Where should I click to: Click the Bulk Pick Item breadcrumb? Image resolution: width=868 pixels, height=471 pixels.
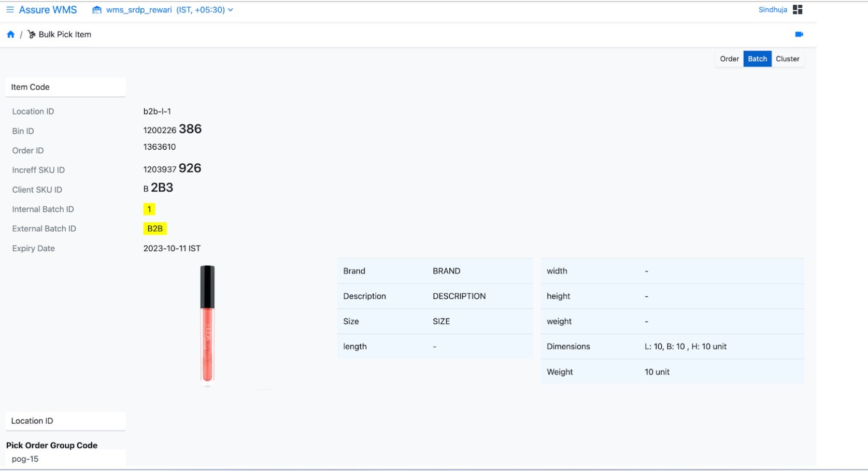pyautogui.click(x=65, y=35)
